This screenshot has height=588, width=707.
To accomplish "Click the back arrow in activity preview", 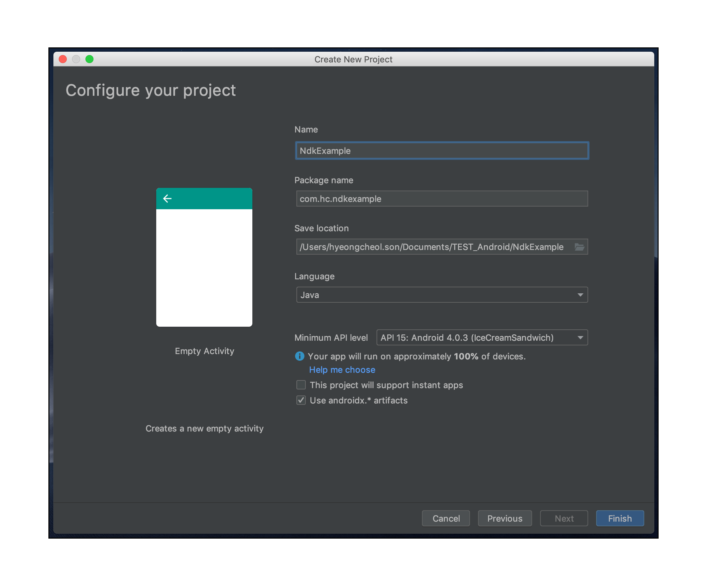I will click(167, 199).
